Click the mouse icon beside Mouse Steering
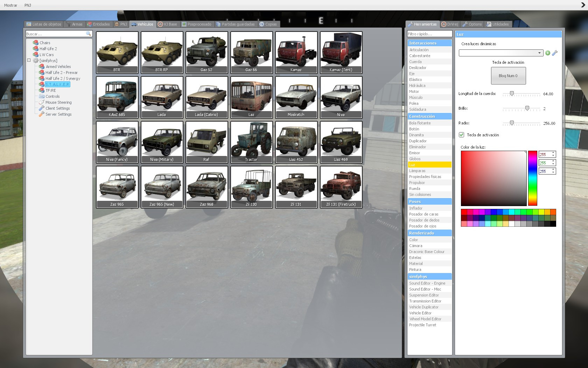The height and width of the screenshot is (368, 588). [41, 102]
